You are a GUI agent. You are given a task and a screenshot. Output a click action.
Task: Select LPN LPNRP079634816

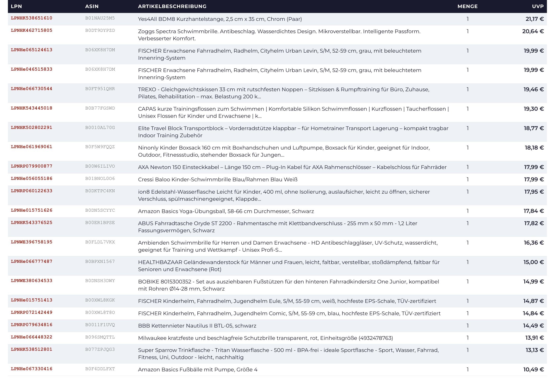click(x=32, y=325)
